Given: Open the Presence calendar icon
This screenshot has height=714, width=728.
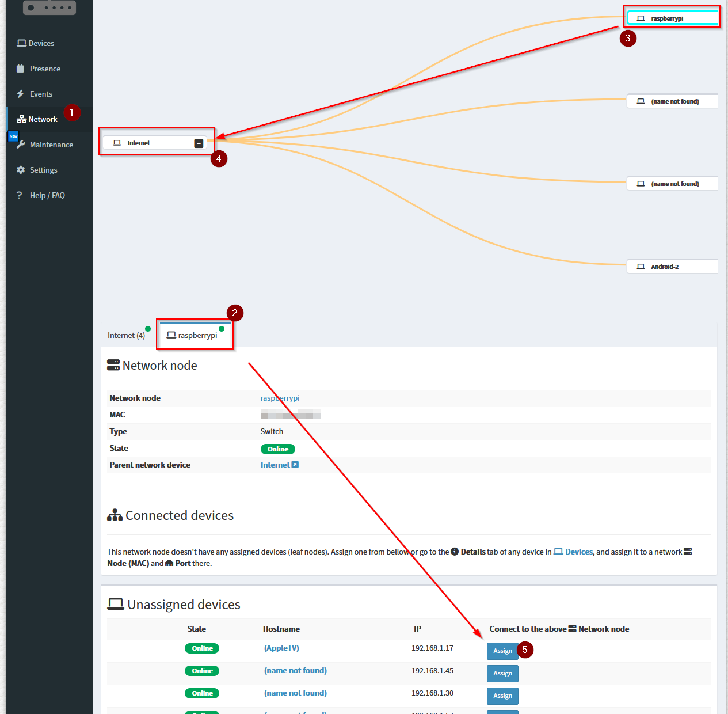Looking at the screenshot, I should click(21, 68).
